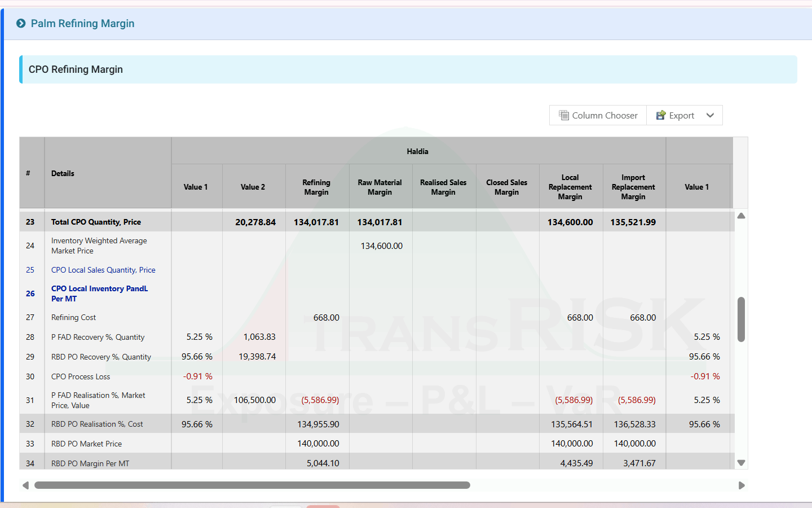Image resolution: width=812 pixels, height=508 pixels.
Task: Click the CPO Refining Margin section header
Action: point(408,69)
